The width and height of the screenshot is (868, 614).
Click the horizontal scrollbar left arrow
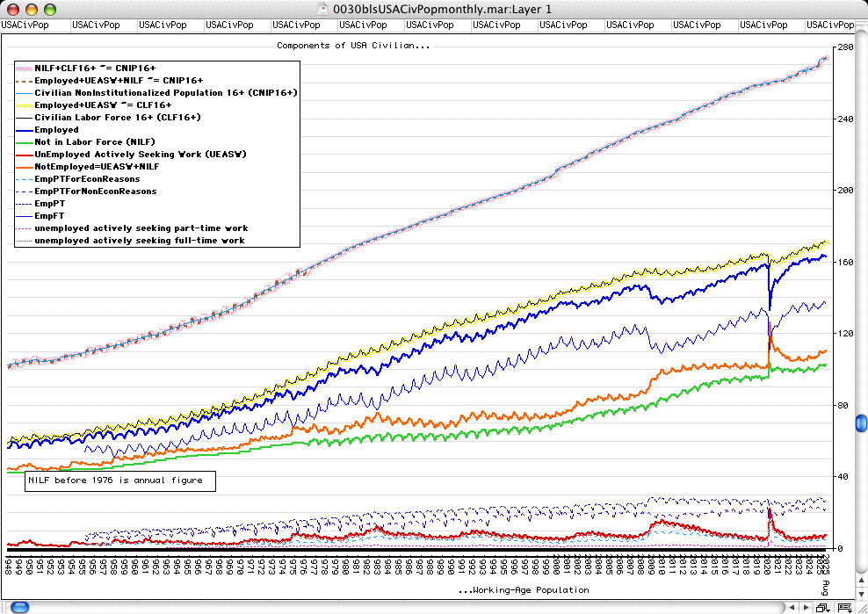pyautogui.click(x=793, y=607)
